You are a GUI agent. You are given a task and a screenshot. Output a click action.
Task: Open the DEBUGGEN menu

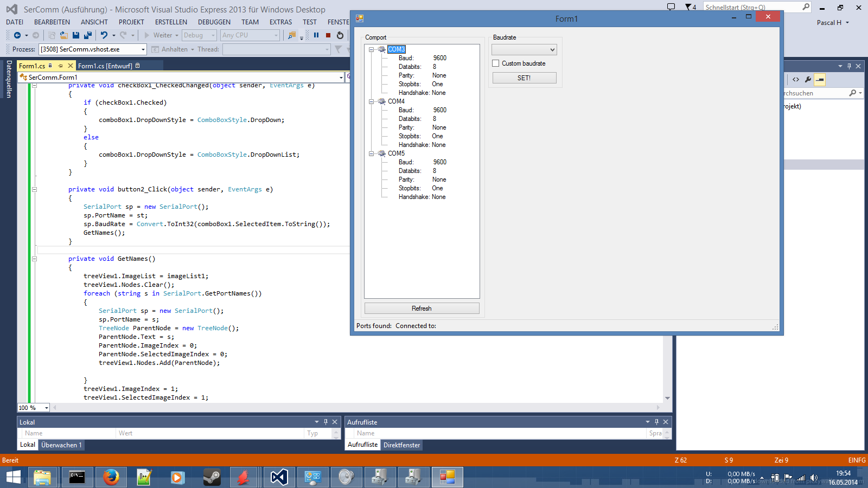coord(214,22)
